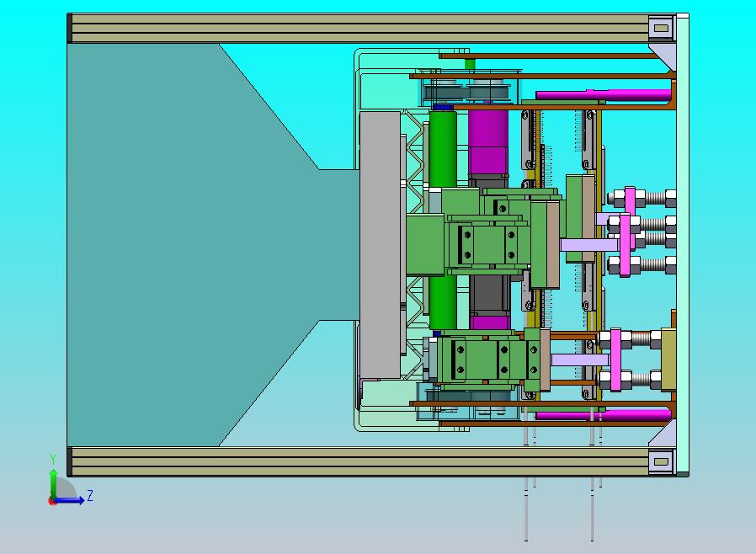The height and width of the screenshot is (554, 756).
Task: Select the top horizontal magenta rod
Action: tap(603, 95)
